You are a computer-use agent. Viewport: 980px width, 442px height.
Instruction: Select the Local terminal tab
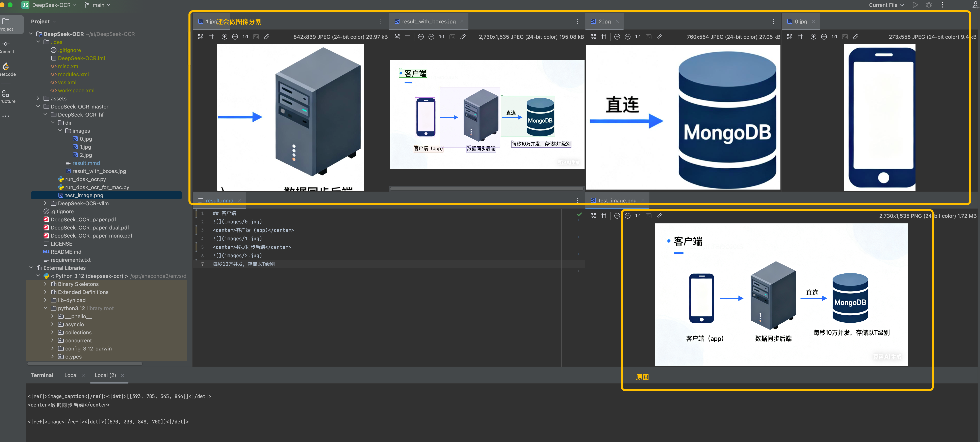tap(71, 375)
